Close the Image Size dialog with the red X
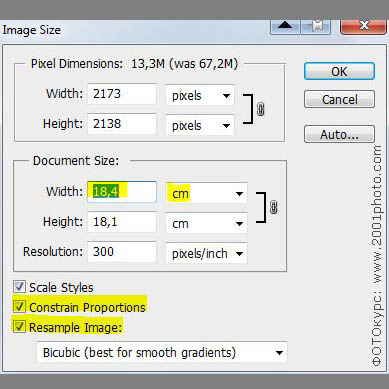The width and height of the screenshot is (389, 389). (363, 26)
